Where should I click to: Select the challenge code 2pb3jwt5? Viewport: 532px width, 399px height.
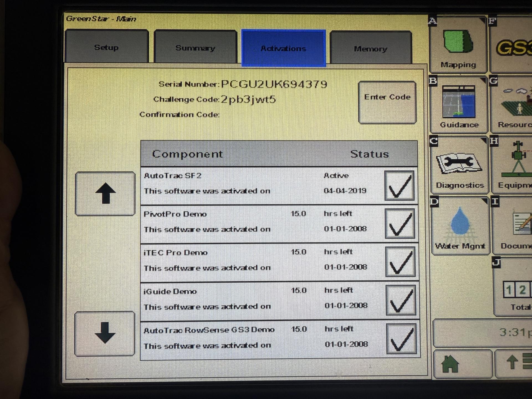(x=248, y=99)
